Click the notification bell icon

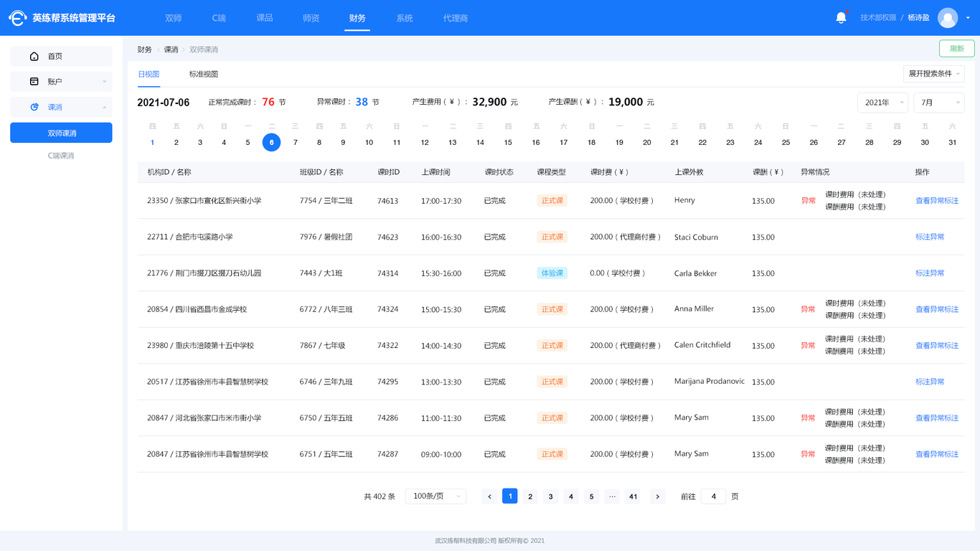click(841, 18)
